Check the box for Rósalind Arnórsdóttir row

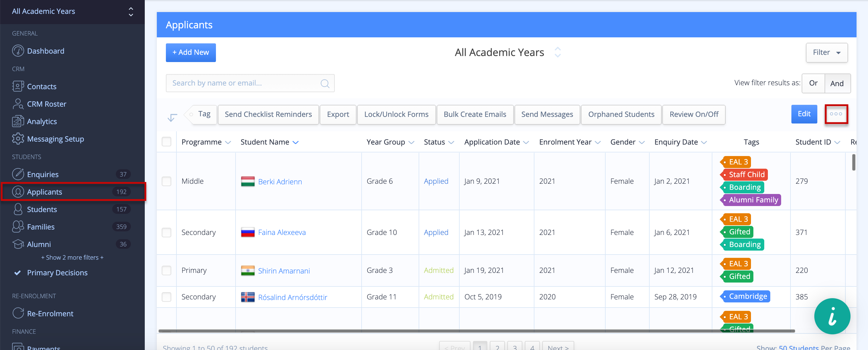click(x=166, y=297)
